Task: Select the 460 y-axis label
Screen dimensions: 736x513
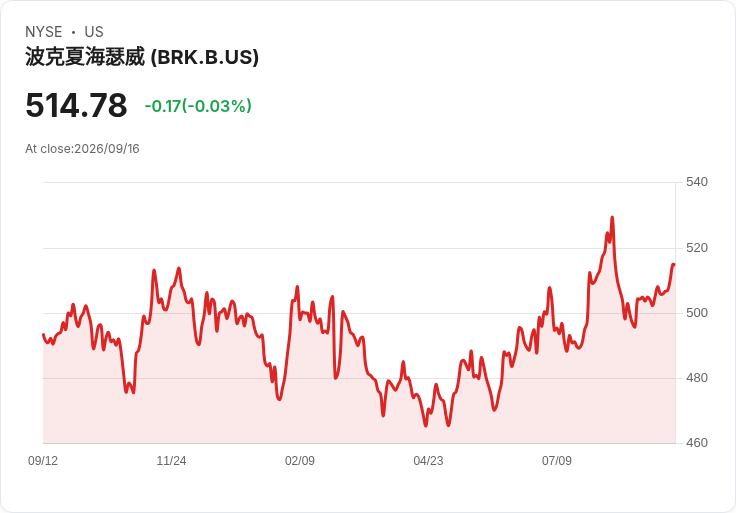Action: [697, 443]
